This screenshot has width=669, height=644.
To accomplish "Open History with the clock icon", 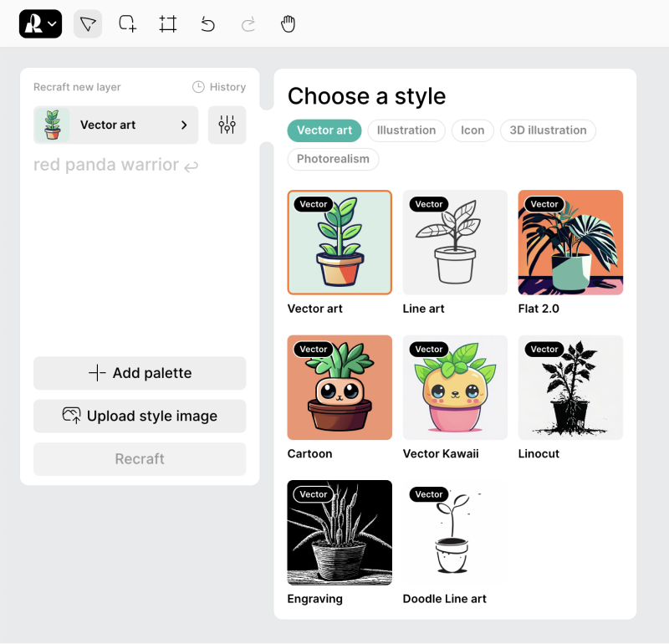I will [x=219, y=87].
